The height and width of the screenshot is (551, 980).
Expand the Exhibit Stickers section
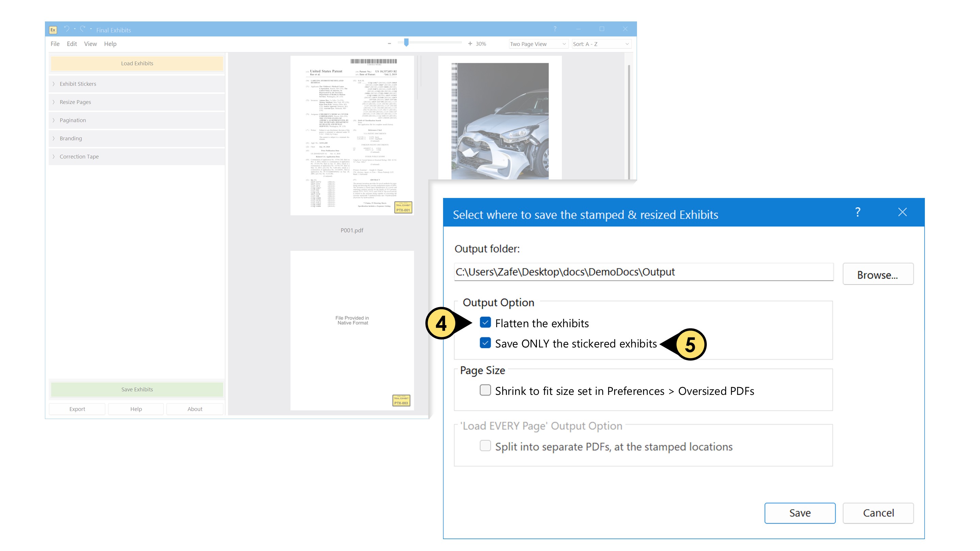tap(78, 84)
